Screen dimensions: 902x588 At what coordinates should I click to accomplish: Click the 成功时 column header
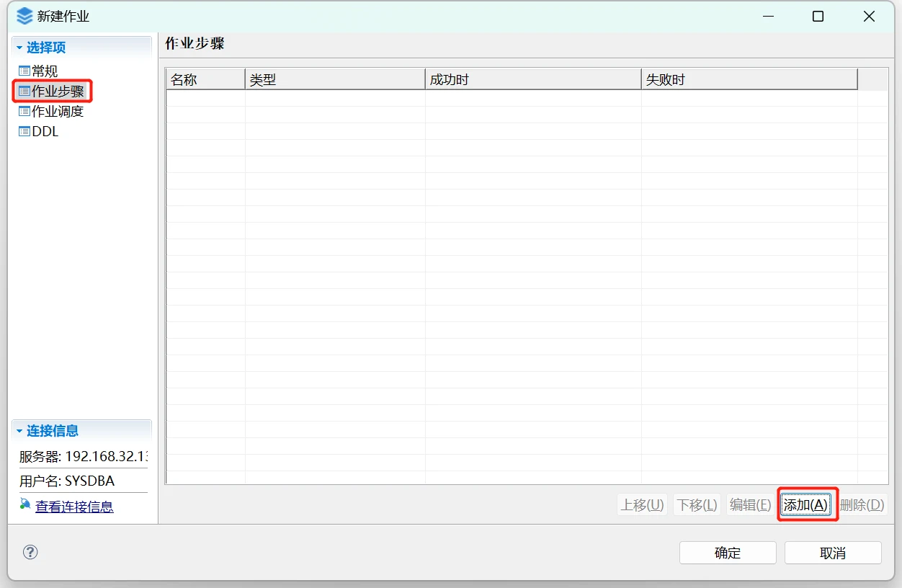tap(532, 79)
